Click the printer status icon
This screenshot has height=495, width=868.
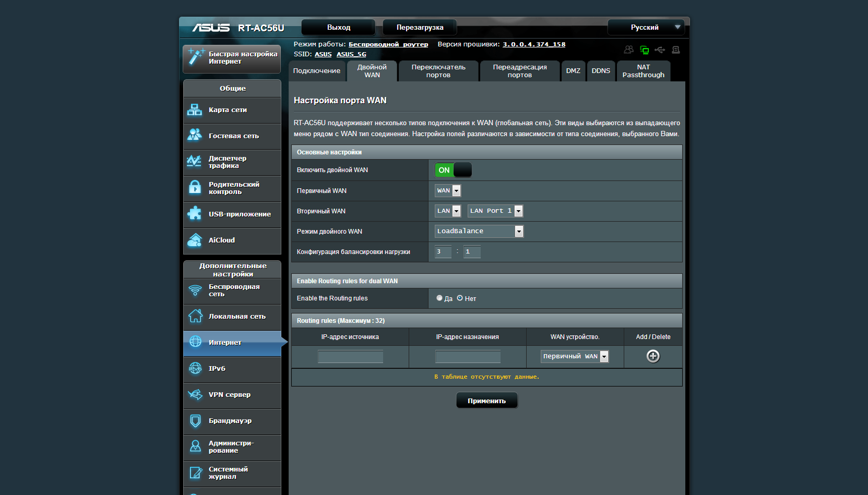(x=676, y=50)
